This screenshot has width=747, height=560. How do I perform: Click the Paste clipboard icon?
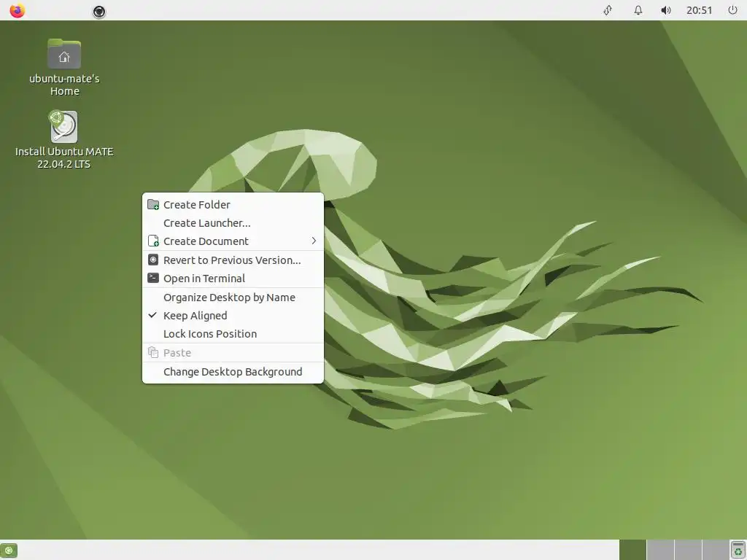point(153,352)
